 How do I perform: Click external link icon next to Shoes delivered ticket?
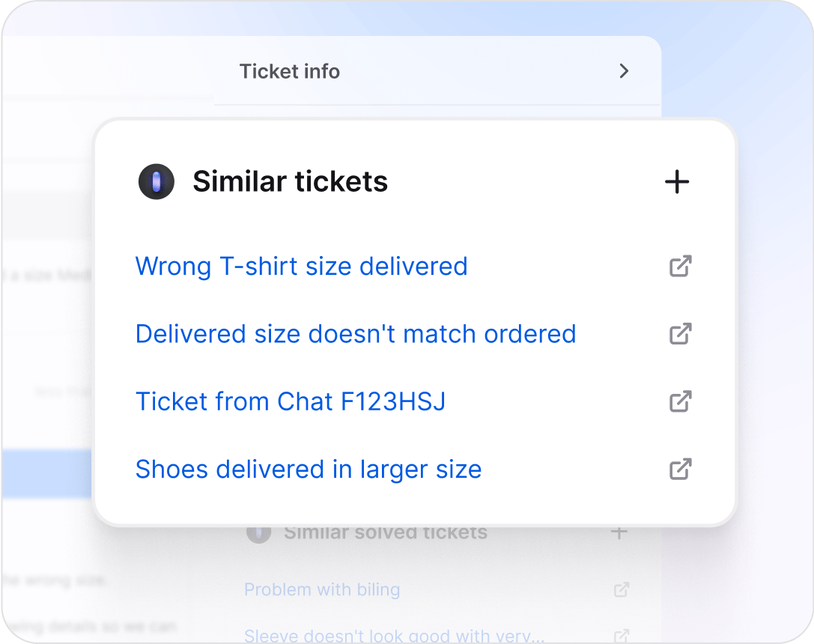click(x=680, y=469)
